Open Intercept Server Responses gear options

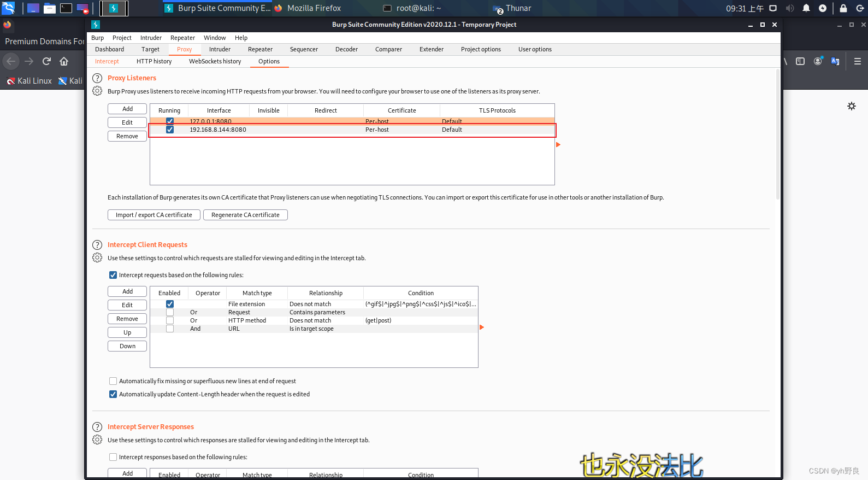click(97, 440)
